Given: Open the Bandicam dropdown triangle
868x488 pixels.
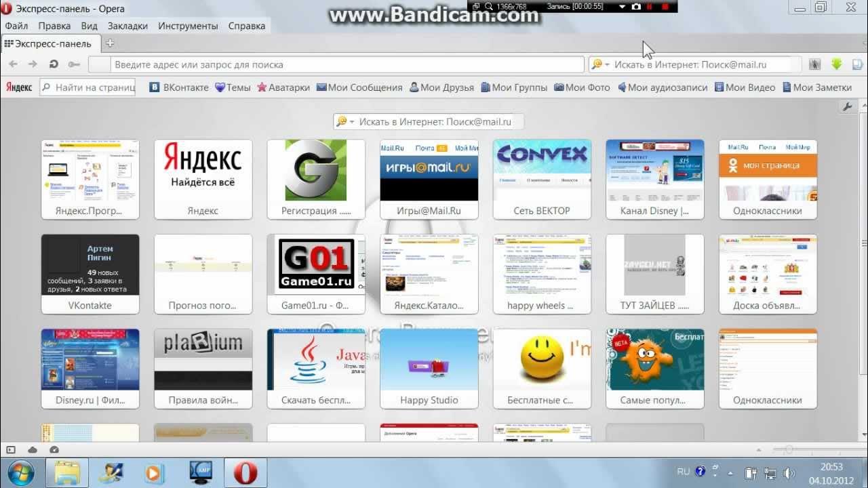Looking at the screenshot, I should [x=622, y=7].
